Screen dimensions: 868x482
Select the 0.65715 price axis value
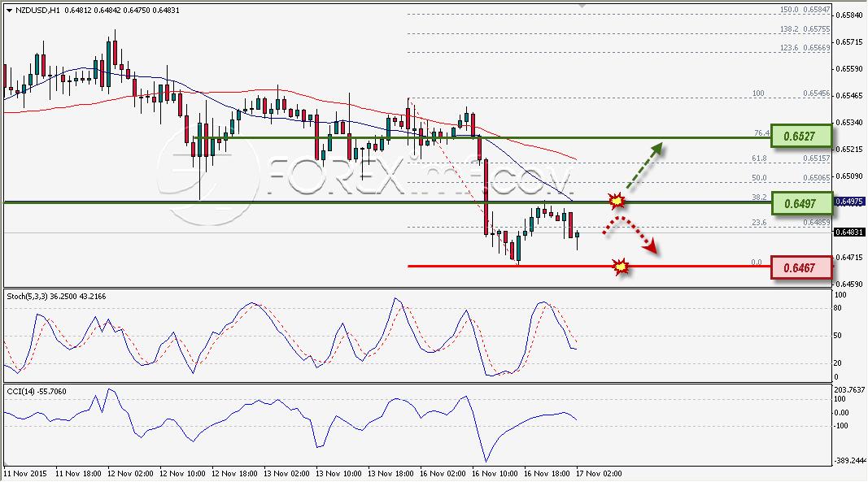click(x=849, y=42)
